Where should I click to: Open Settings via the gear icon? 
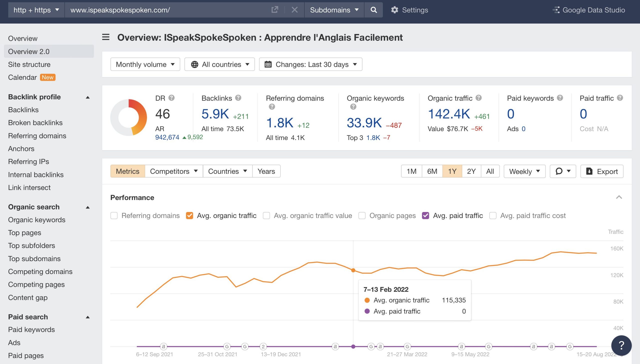point(394,10)
